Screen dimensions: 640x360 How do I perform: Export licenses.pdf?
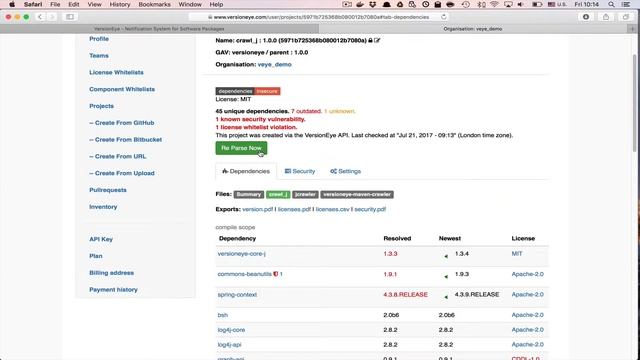[x=294, y=209]
